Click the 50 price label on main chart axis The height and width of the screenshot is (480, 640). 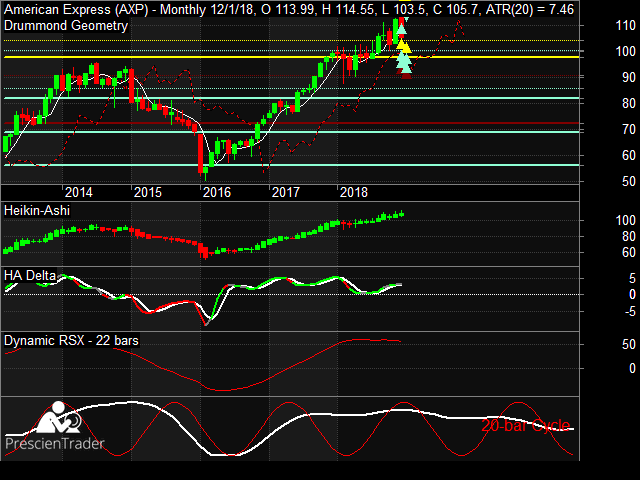coord(629,181)
